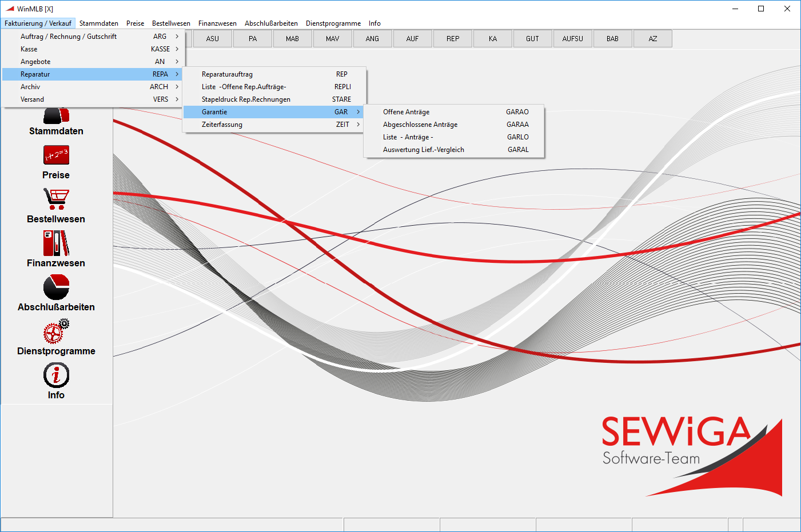The height and width of the screenshot is (532, 801).
Task: Select Abgeschlossene Anträge menu entry
Action: [455, 125]
